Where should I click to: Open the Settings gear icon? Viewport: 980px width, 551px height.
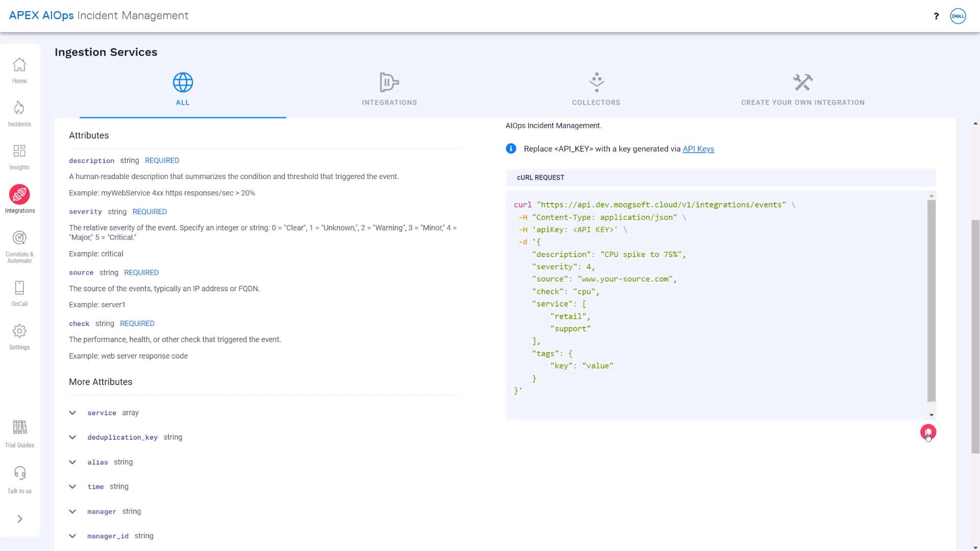click(19, 331)
